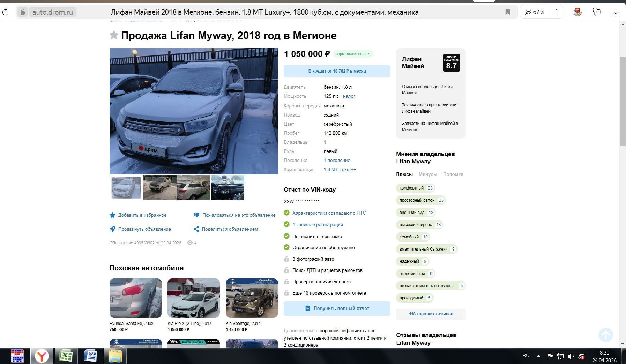Bookmark this page with the bookmark icon

508,12
